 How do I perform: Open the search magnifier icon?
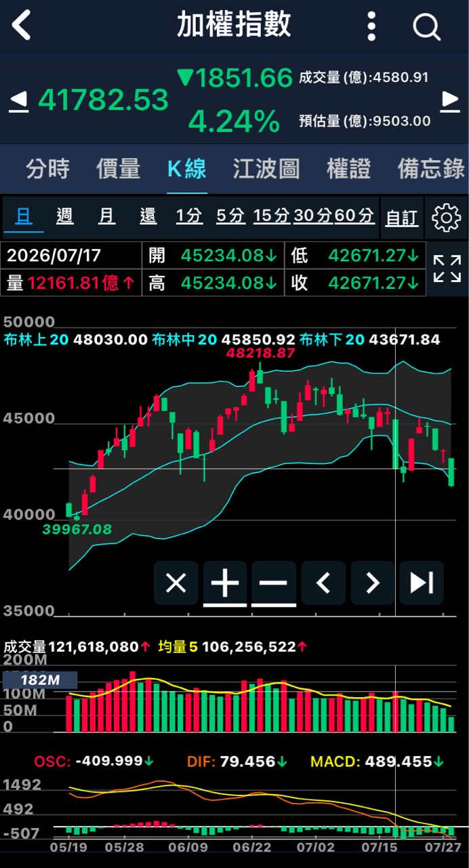click(x=427, y=27)
